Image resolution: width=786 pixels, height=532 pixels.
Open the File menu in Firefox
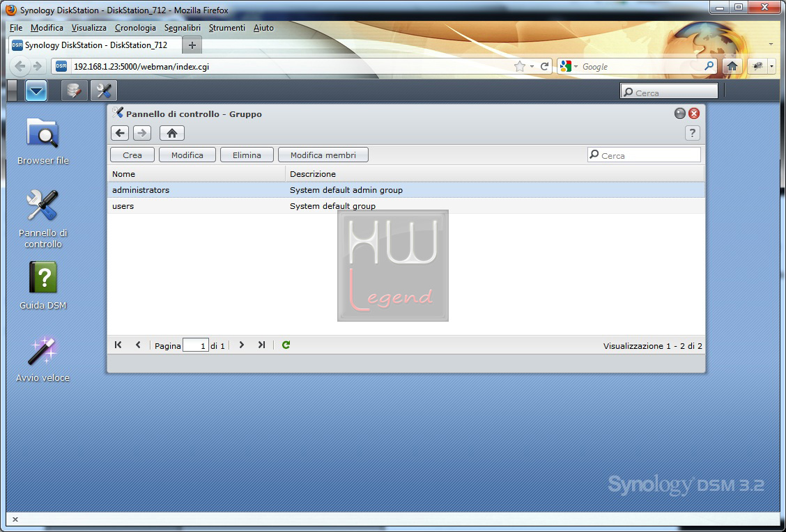click(16, 28)
